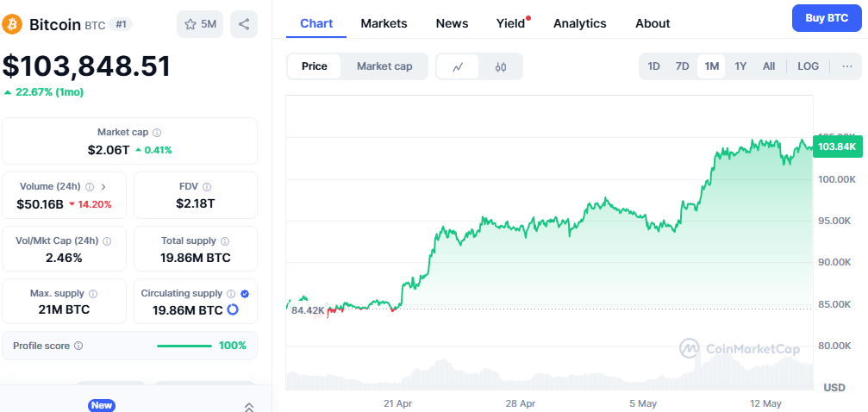Select the Price toggle

point(314,66)
